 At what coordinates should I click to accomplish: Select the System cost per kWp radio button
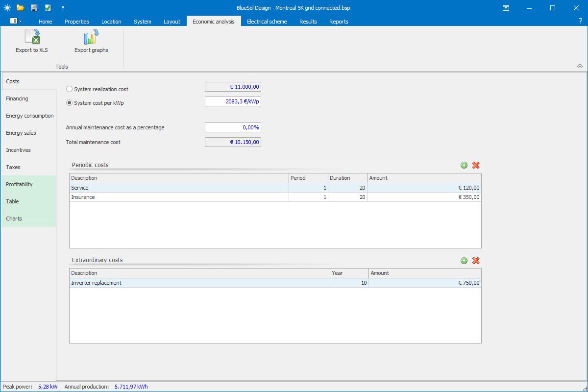pos(69,103)
